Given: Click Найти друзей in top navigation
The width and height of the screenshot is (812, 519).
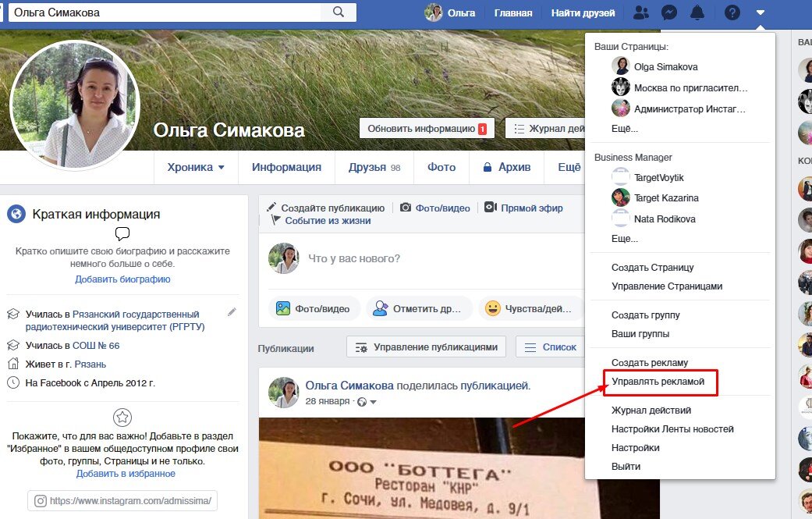Looking at the screenshot, I should pyautogui.click(x=583, y=13).
